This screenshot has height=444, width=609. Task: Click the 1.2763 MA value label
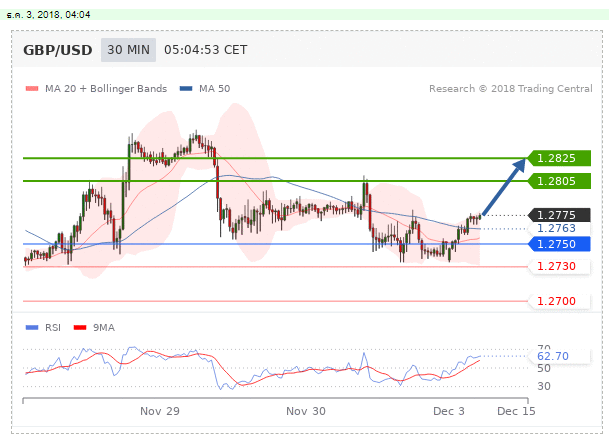tap(559, 228)
